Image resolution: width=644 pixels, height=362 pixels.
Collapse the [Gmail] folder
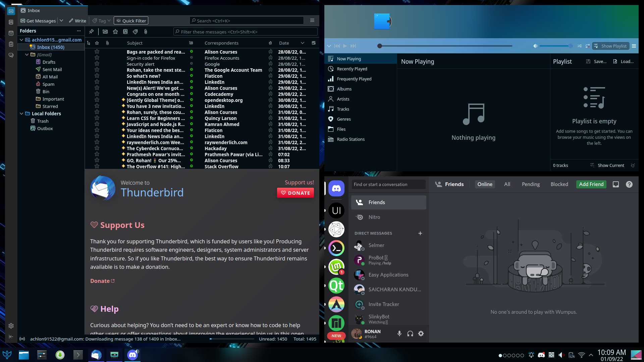[27, 55]
